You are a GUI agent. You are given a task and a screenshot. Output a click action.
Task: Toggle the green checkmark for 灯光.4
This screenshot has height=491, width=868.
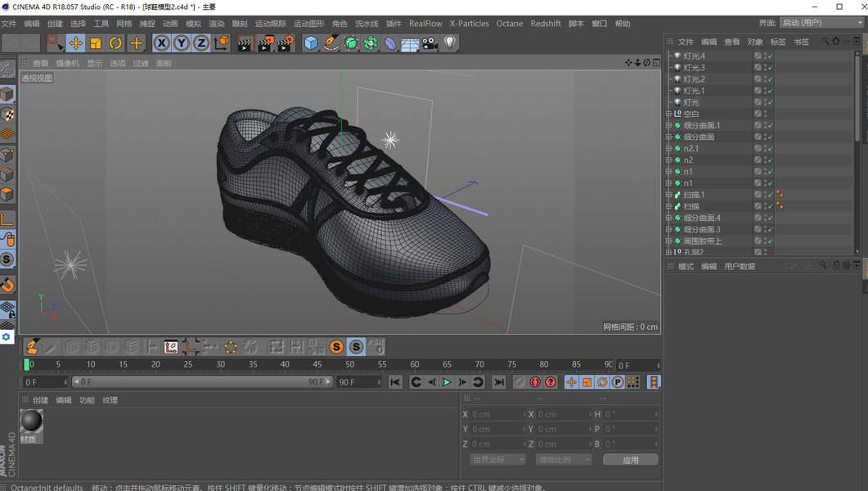(770, 56)
